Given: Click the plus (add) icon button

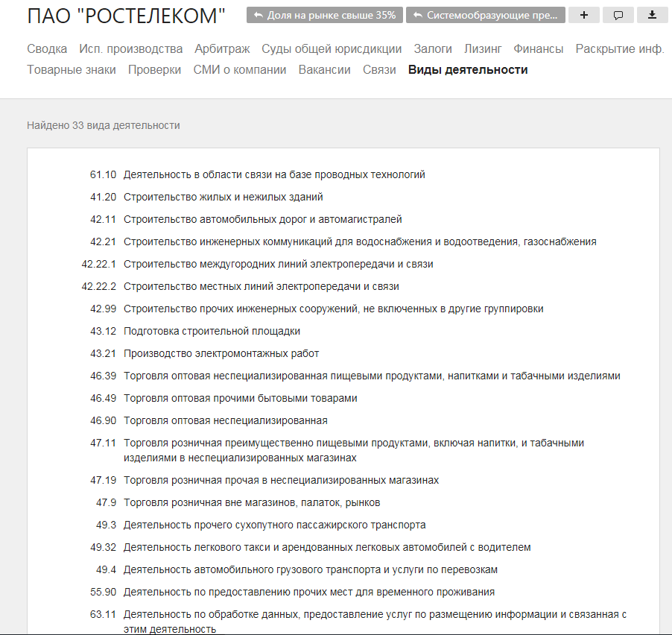Looking at the screenshot, I should pos(583,15).
